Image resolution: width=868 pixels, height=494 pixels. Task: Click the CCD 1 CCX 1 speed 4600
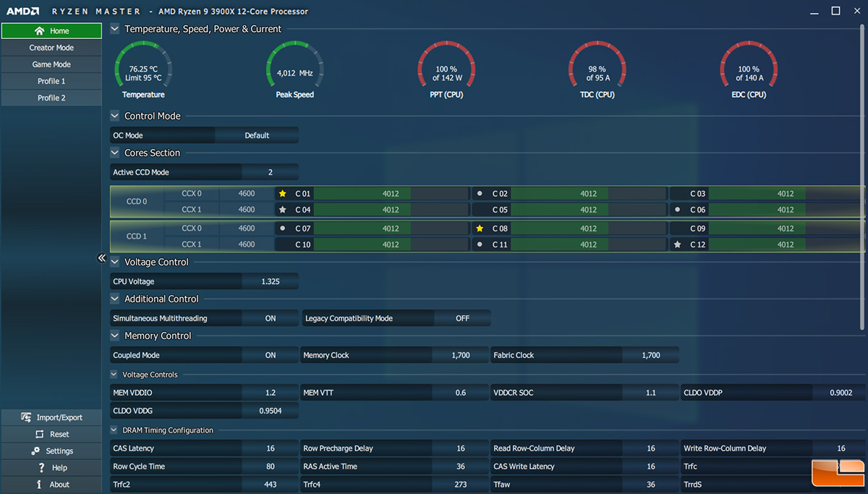(247, 244)
